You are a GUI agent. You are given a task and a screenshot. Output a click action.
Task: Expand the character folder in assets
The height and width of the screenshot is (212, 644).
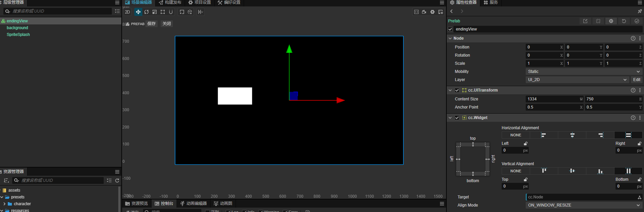point(4,204)
